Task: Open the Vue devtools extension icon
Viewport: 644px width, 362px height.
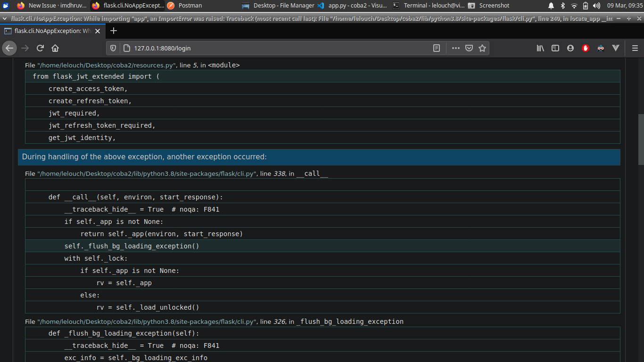Action: (x=615, y=48)
